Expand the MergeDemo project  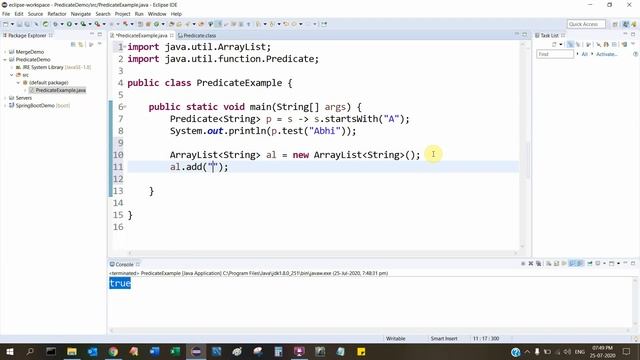[x=5, y=52]
